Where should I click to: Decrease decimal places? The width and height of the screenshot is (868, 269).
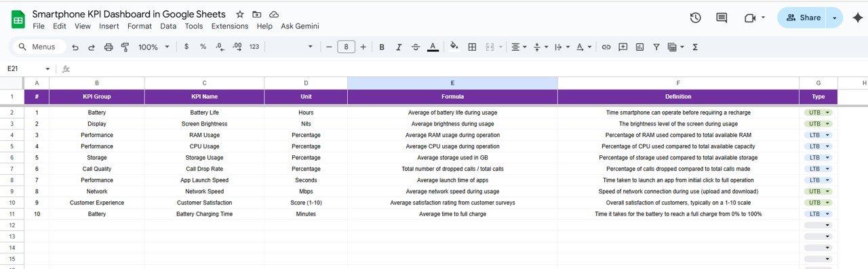click(x=220, y=47)
